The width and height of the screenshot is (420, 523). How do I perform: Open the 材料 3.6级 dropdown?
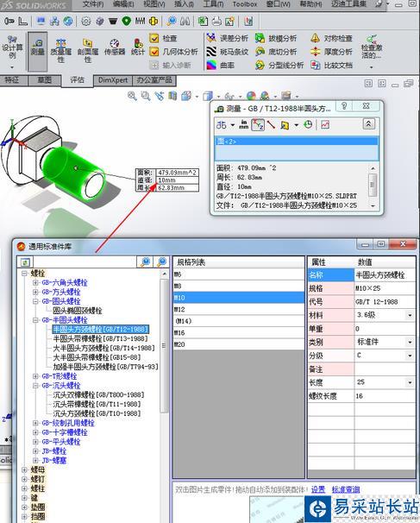point(410,315)
